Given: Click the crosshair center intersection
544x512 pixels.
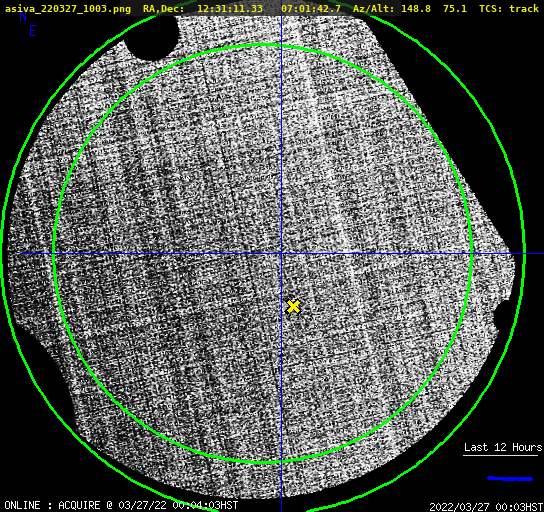Looking at the screenshot, I should 281,254.
